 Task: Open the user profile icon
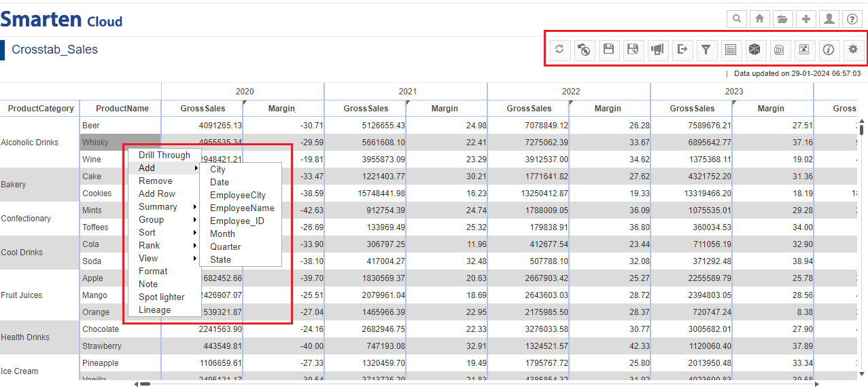coord(829,19)
